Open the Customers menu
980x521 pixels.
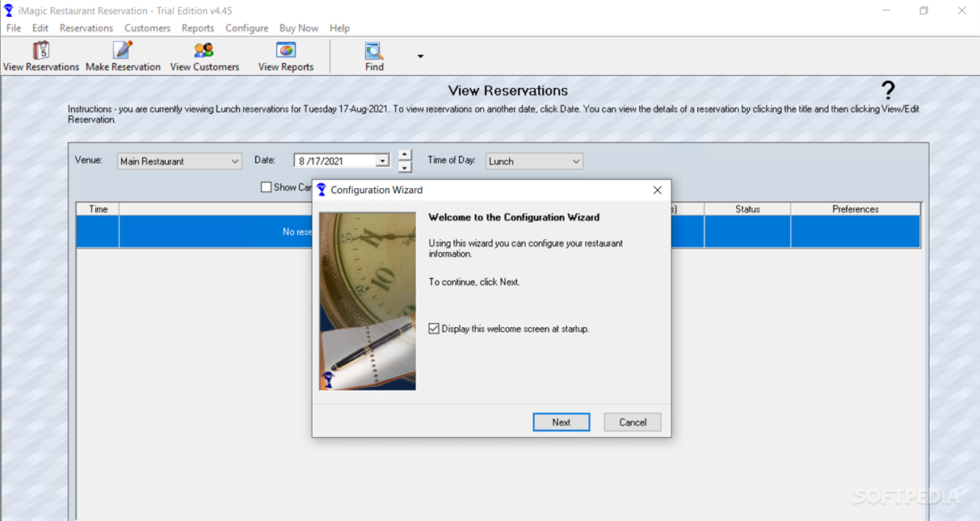(x=147, y=28)
